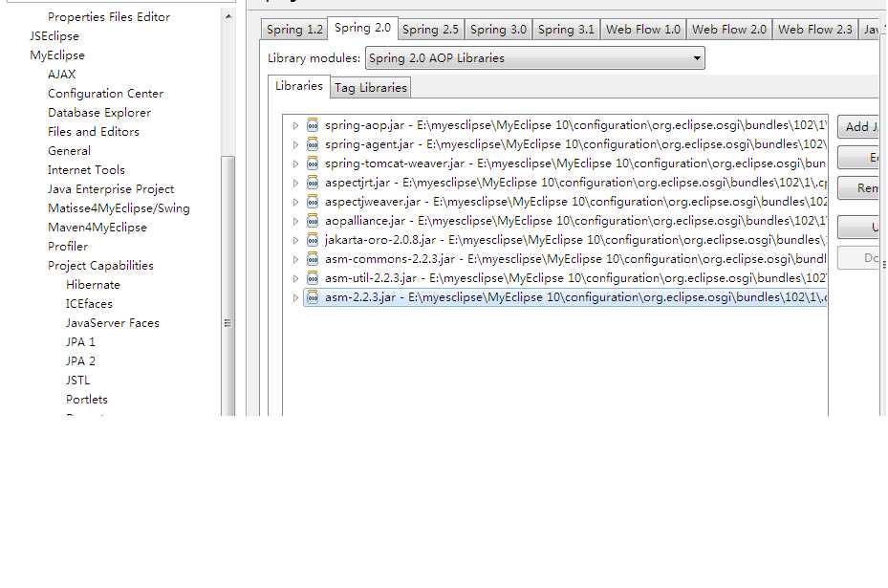This screenshot has width=888, height=588.
Task: Click the spring-aop.jar jar icon
Action: coord(312,125)
